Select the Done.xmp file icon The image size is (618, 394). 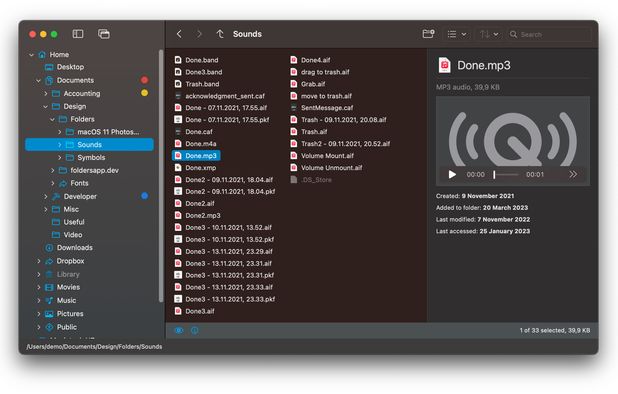[178, 167]
